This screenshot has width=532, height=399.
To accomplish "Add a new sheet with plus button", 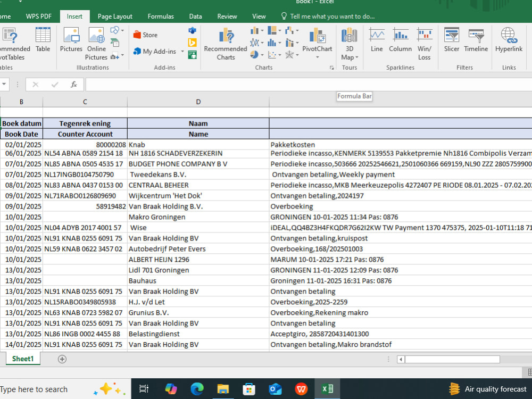I will tap(62, 359).
